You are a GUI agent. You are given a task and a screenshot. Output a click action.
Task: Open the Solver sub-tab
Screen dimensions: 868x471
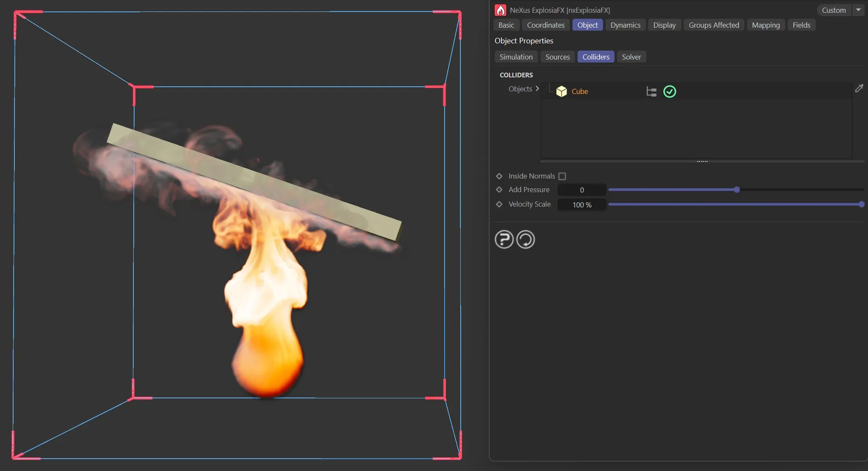click(631, 57)
